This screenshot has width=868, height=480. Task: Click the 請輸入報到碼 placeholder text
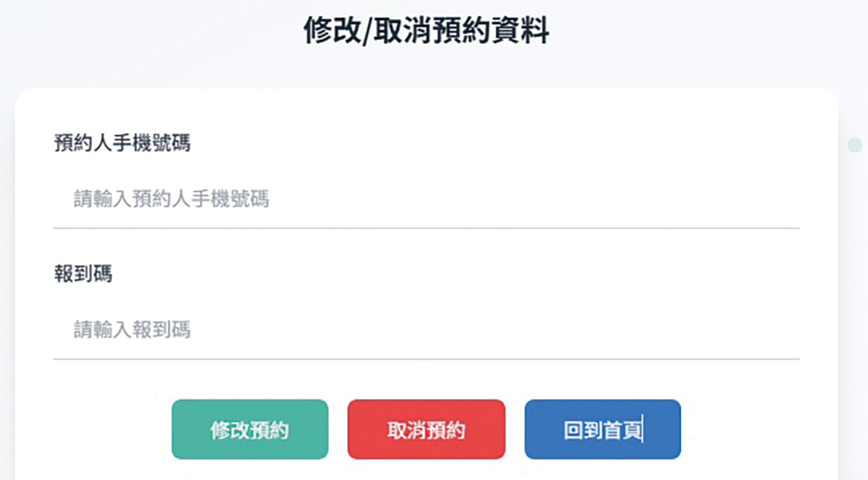click(x=132, y=330)
